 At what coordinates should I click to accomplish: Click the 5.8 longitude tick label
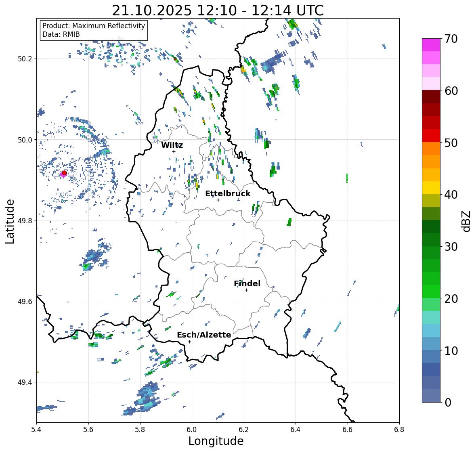tap(140, 429)
